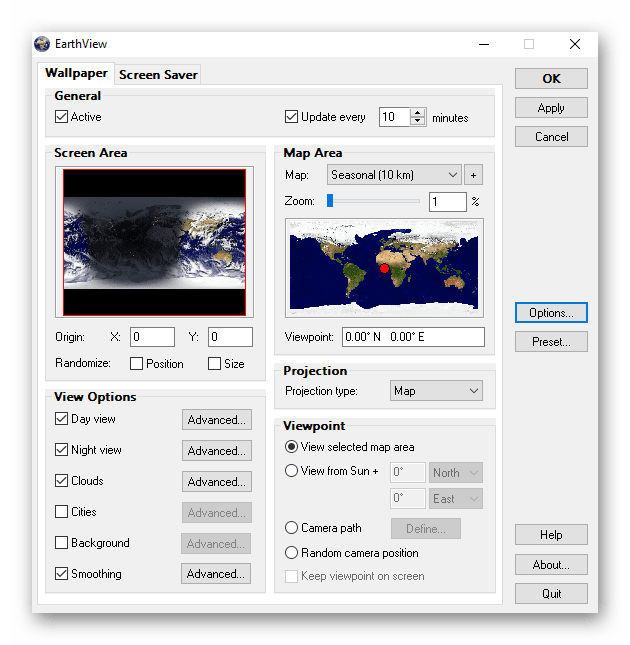Toggle the Smoothing checkbox
This screenshot has height=645, width=630.
click(x=61, y=573)
